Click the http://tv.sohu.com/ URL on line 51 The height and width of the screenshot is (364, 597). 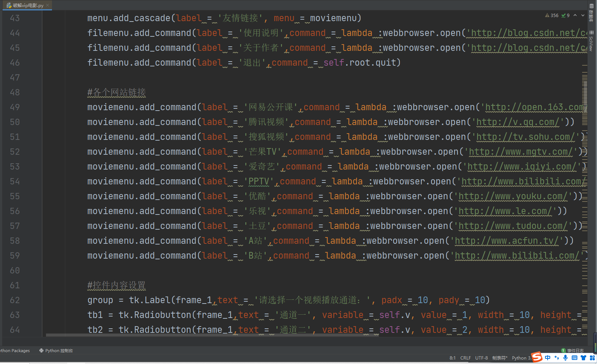(525, 137)
